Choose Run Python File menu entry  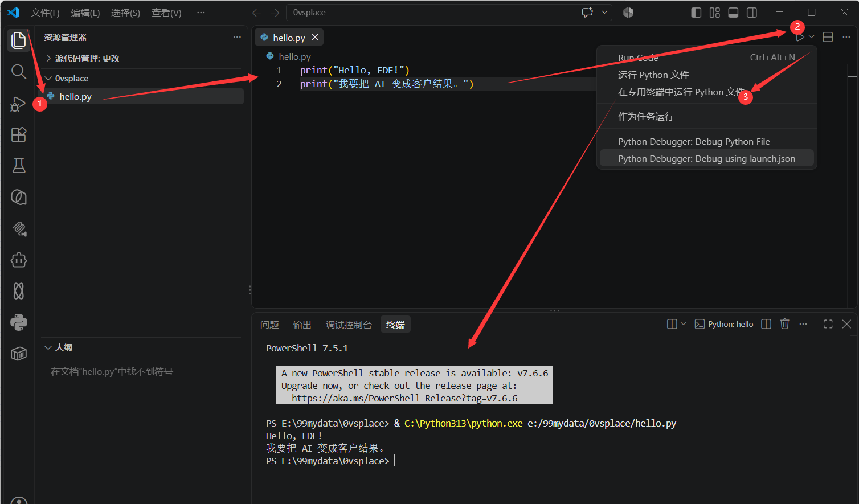[x=707, y=75]
